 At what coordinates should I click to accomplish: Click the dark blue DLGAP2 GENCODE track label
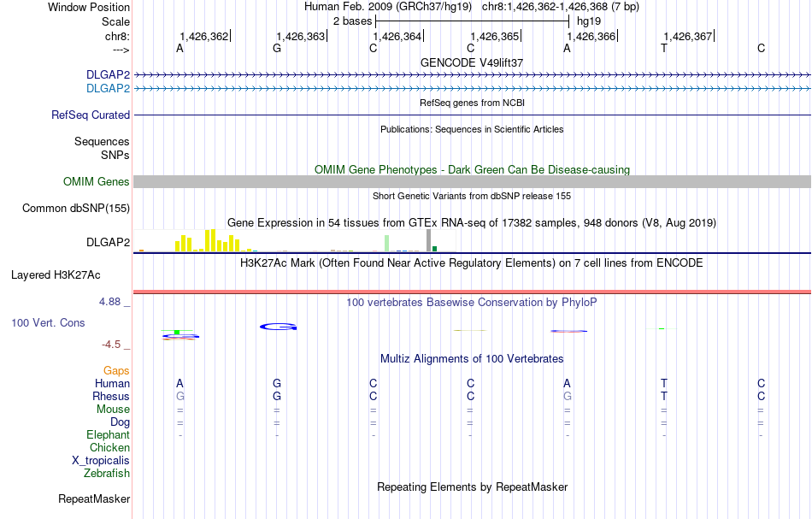[109, 75]
